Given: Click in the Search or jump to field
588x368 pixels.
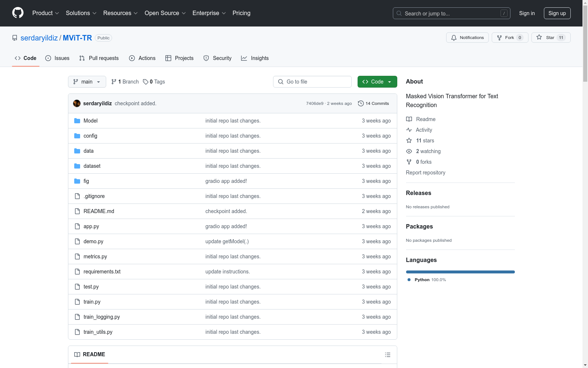Looking at the screenshot, I should 452,13.
